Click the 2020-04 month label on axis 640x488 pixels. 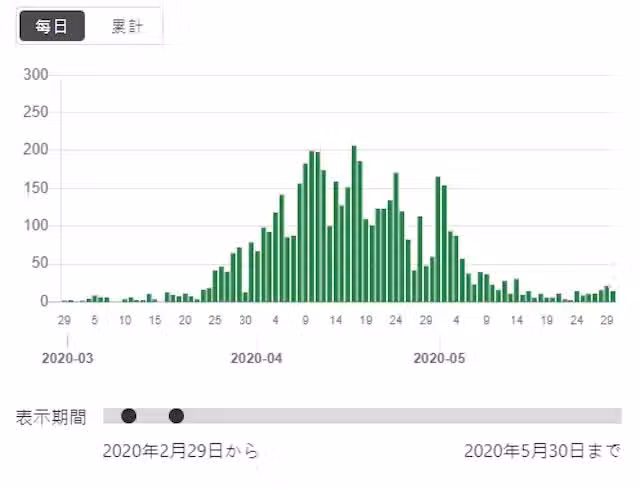[x=257, y=357]
